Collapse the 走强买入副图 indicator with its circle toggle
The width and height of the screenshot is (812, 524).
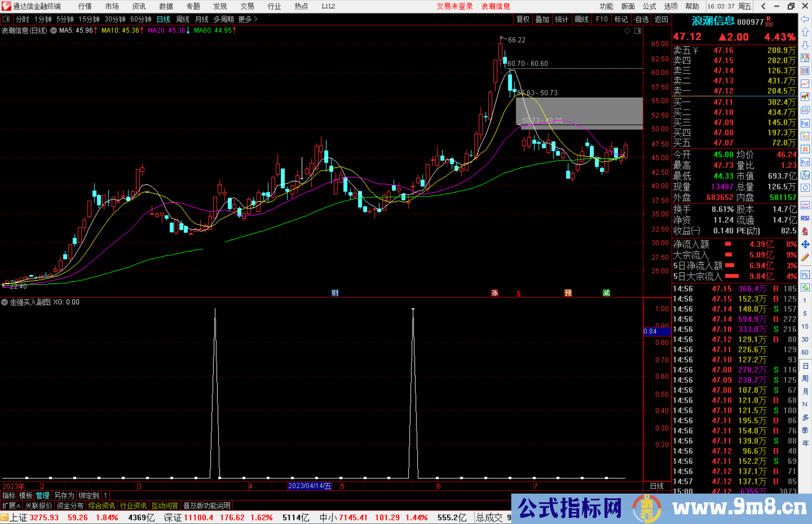(x=5, y=302)
